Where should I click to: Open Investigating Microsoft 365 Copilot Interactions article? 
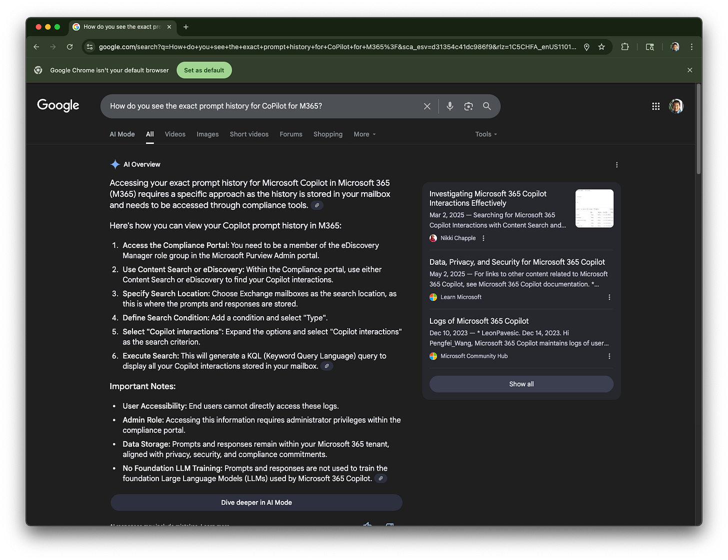(x=488, y=198)
